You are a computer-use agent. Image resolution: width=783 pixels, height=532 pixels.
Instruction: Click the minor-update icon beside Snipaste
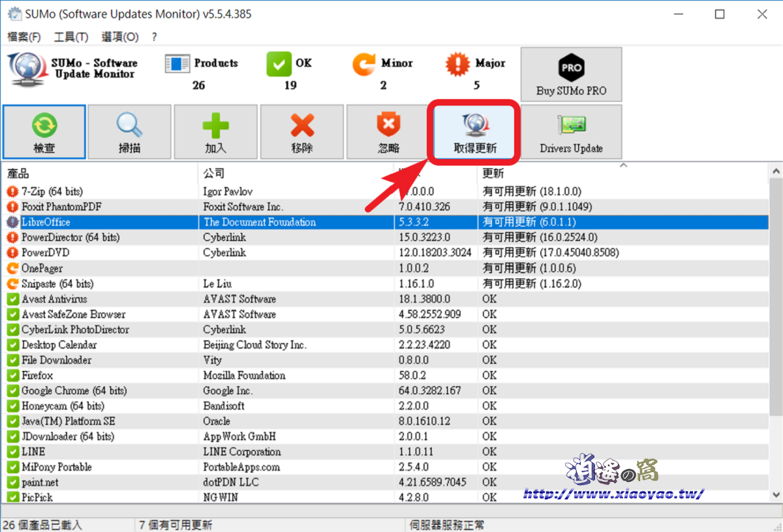[x=12, y=284]
